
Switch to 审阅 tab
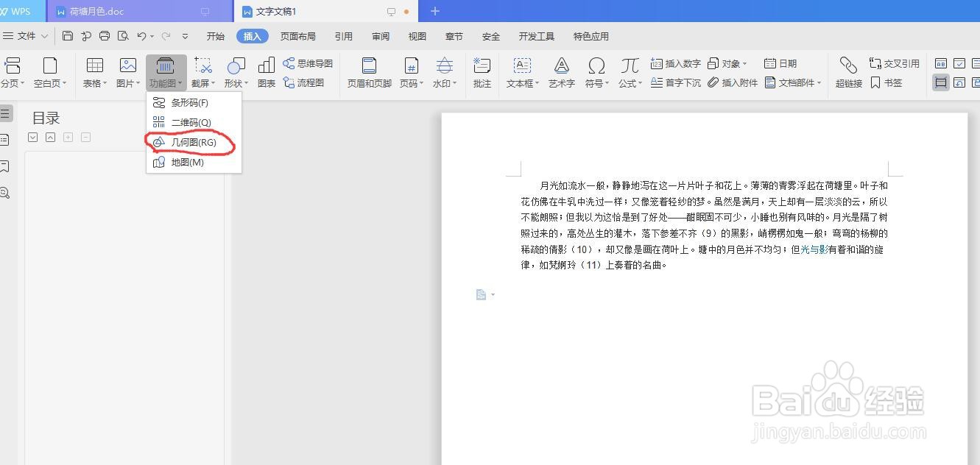(381, 36)
